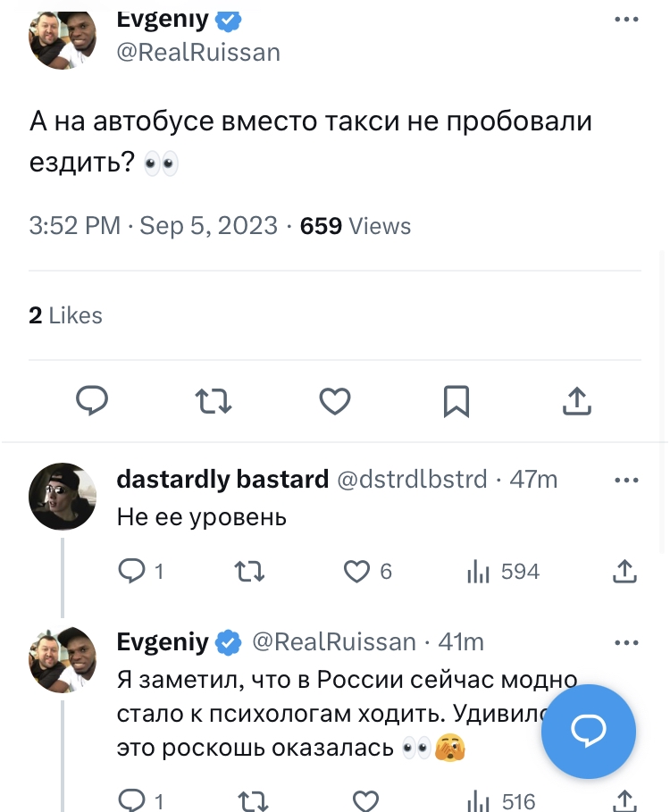Image resolution: width=670 pixels, height=812 pixels.
Task: Share Evgeniy's reply about psychologists
Action: tap(625, 800)
